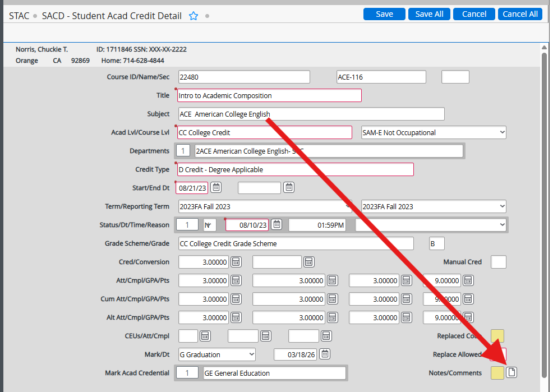Click calculator icon beside first CEUs field

coord(205,336)
